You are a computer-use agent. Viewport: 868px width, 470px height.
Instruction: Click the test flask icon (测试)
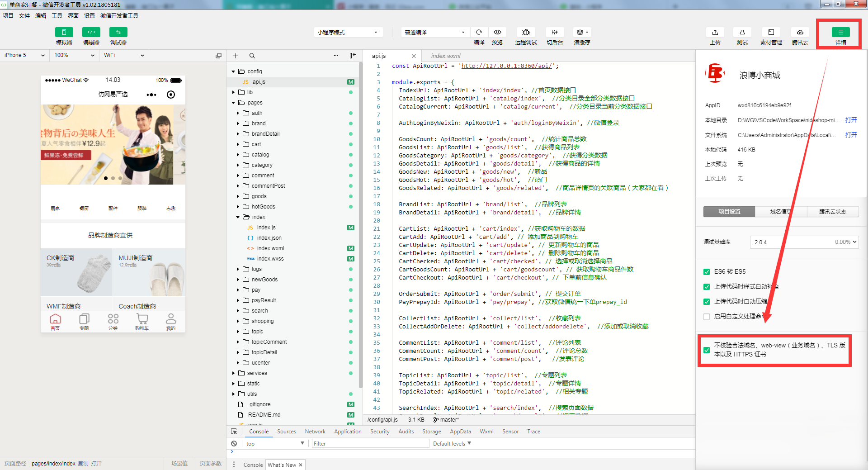pos(742,32)
